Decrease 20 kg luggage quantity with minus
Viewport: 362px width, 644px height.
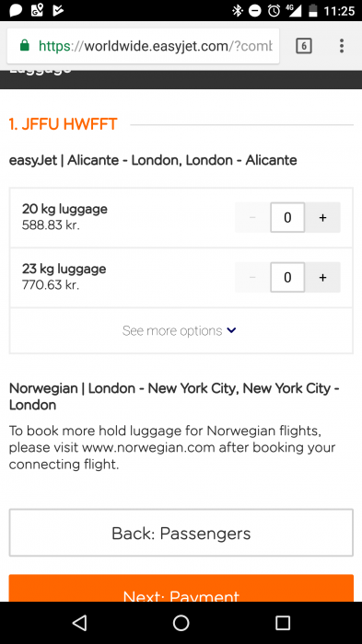click(252, 218)
